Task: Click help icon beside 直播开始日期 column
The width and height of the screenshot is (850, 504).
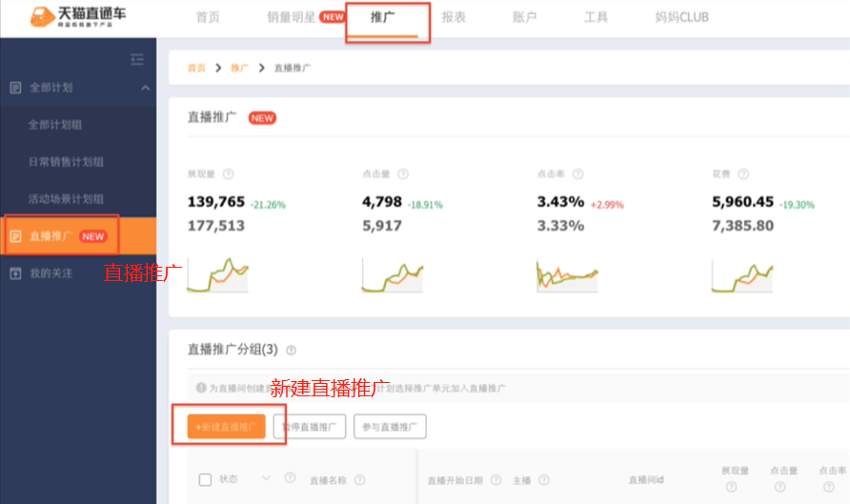Action: (x=496, y=480)
